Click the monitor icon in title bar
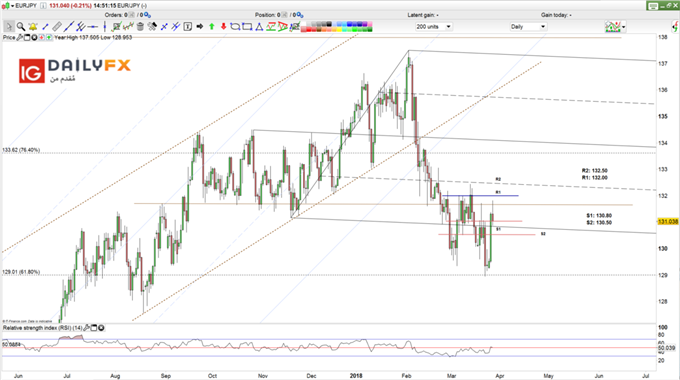Image resolution: width=680 pixels, height=380 pixels. tap(653, 6)
